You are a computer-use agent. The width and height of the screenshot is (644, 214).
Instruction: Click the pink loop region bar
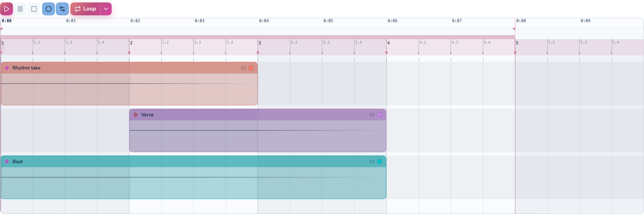pos(258,37)
